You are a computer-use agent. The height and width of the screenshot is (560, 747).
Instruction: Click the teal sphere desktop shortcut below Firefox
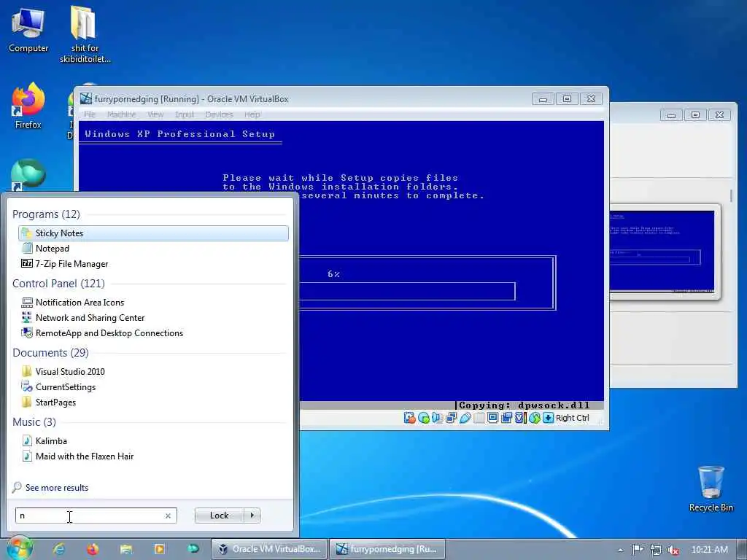(28, 175)
